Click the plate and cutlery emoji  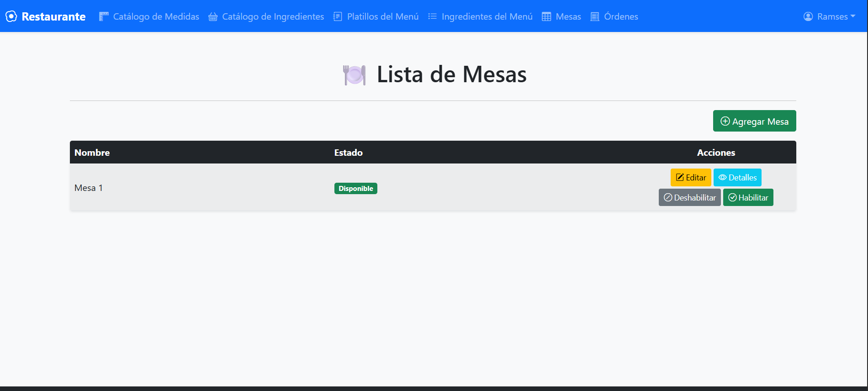point(355,75)
